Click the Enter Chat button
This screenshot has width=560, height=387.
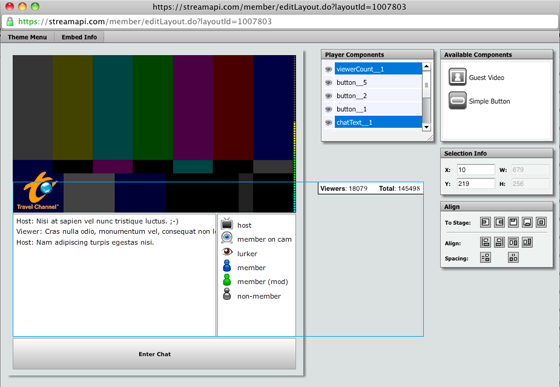(154, 354)
